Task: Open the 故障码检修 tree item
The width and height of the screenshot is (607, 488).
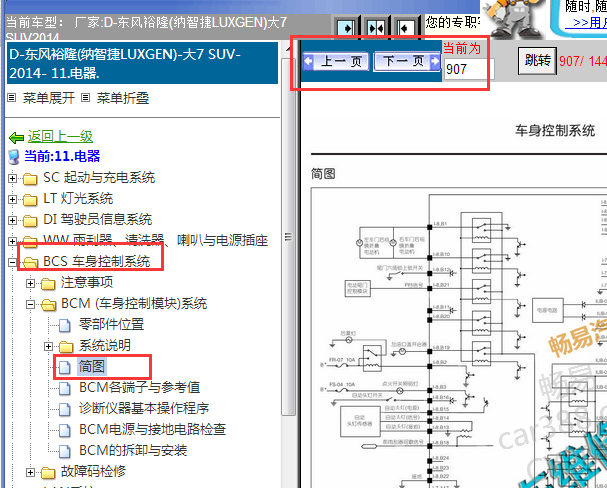Action: click(x=93, y=471)
